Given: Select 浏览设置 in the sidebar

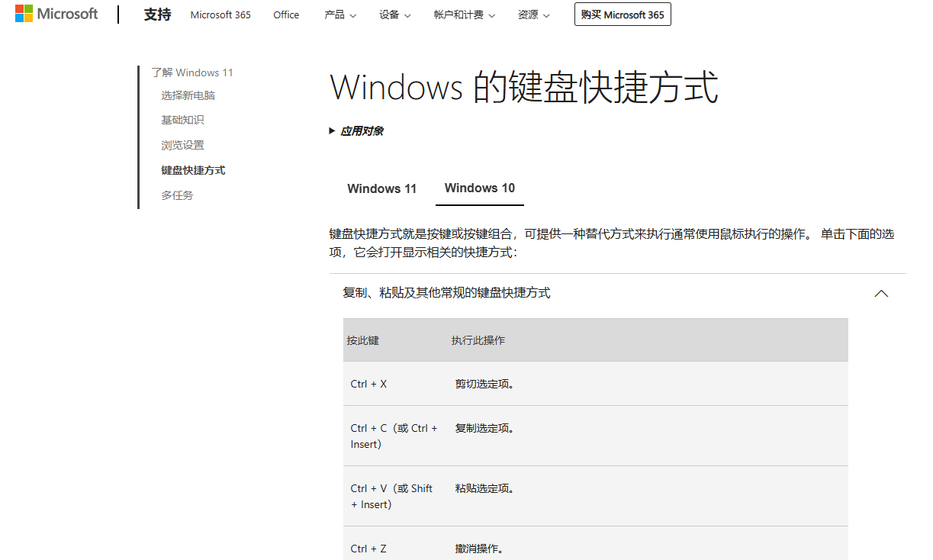Looking at the screenshot, I should (x=183, y=144).
